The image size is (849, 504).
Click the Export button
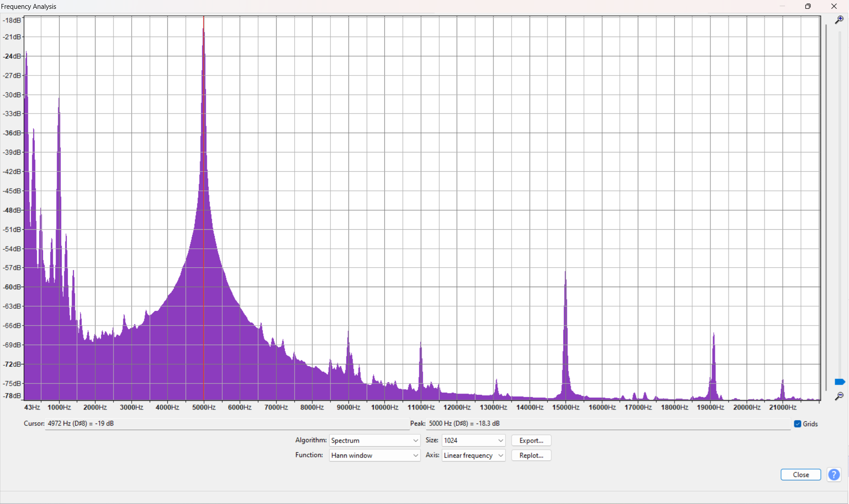tap(531, 440)
